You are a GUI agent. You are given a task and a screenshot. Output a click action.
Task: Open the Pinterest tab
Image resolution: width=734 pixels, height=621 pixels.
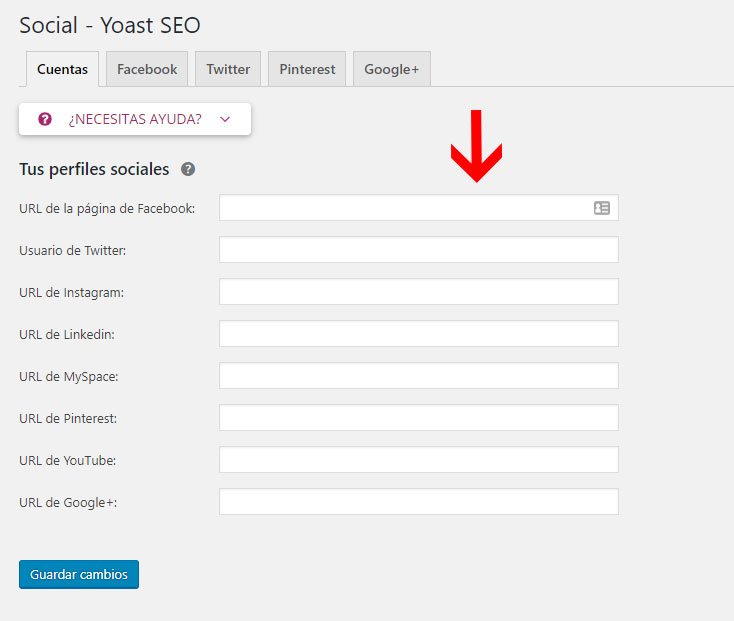click(x=307, y=69)
